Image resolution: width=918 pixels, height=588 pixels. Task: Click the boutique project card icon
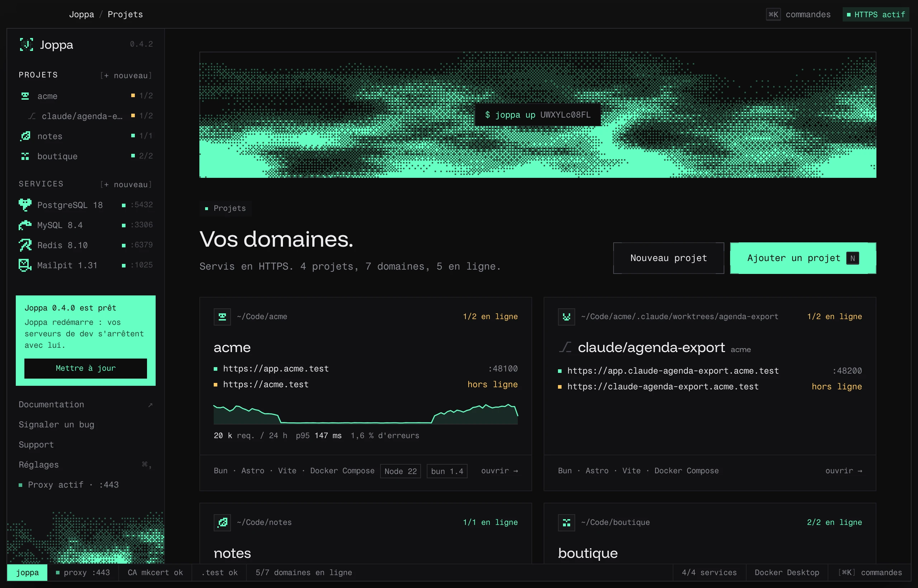pyautogui.click(x=566, y=522)
